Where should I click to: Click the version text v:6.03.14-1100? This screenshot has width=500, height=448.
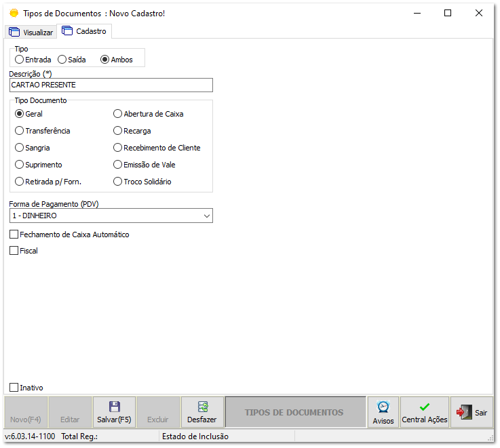point(30,436)
